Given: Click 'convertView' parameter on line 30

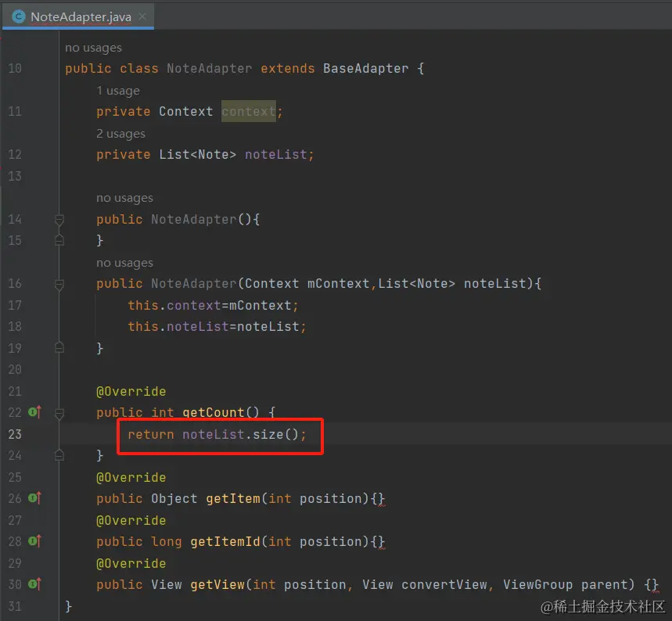Looking at the screenshot, I should coord(444,584).
